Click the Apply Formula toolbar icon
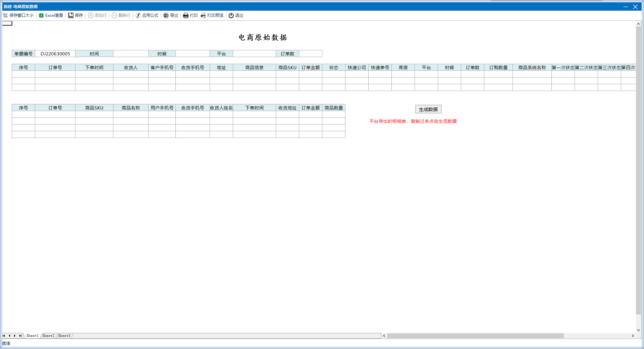 tap(138, 15)
